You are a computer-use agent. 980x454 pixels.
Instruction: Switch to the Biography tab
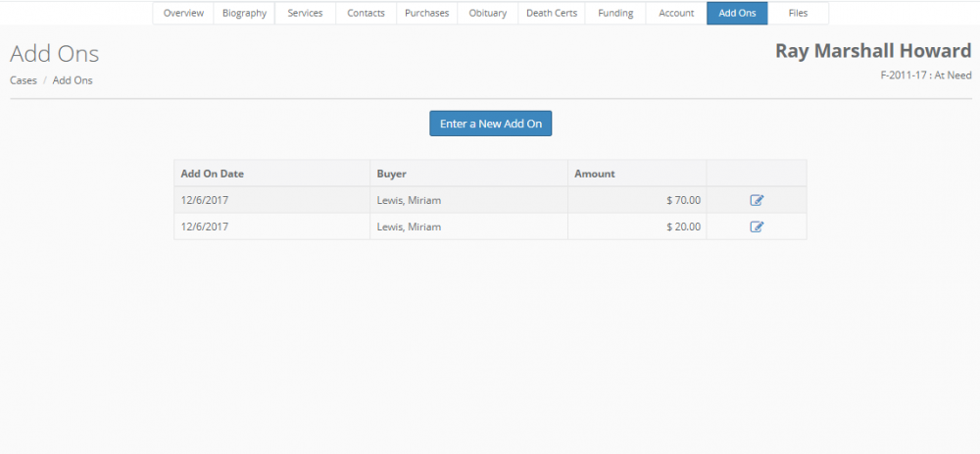pyautogui.click(x=244, y=13)
